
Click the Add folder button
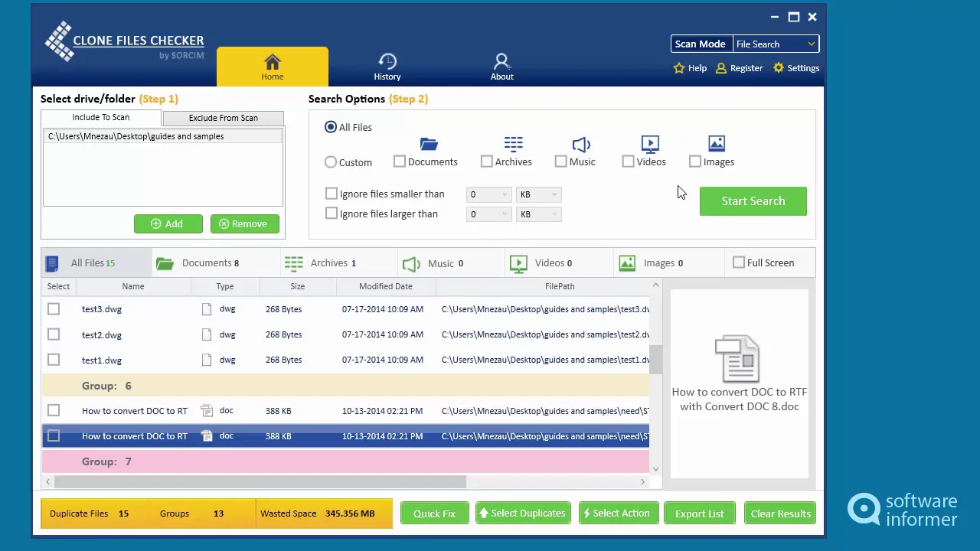click(x=168, y=223)
